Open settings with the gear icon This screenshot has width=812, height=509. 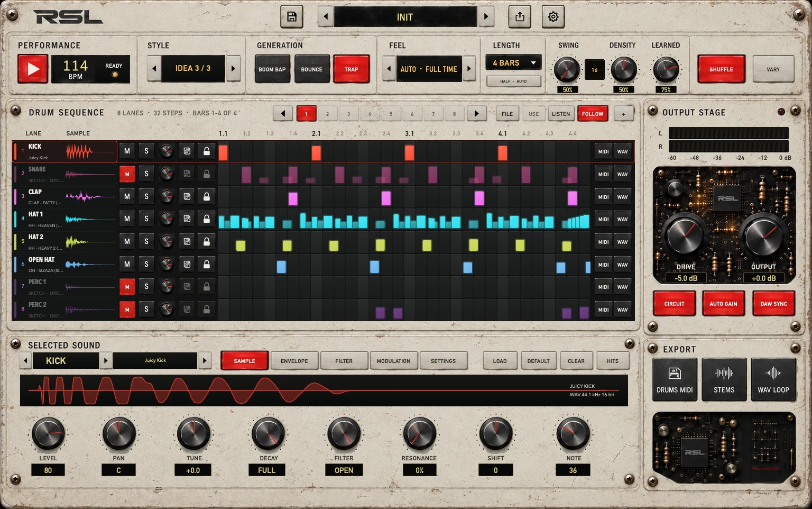[x=553, y=17]
